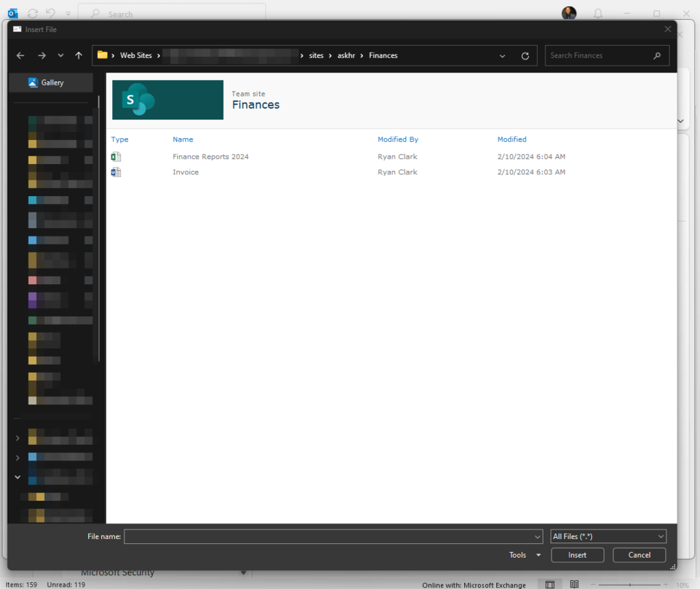Open File name dropdown arrow
700x589 pixels.
[537, 537]
